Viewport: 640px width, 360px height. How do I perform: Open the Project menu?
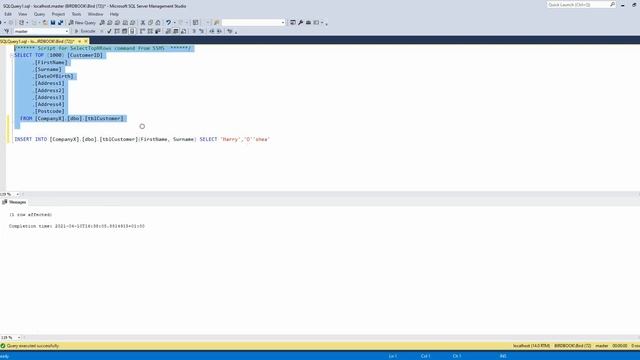click(x=58, y=14)
